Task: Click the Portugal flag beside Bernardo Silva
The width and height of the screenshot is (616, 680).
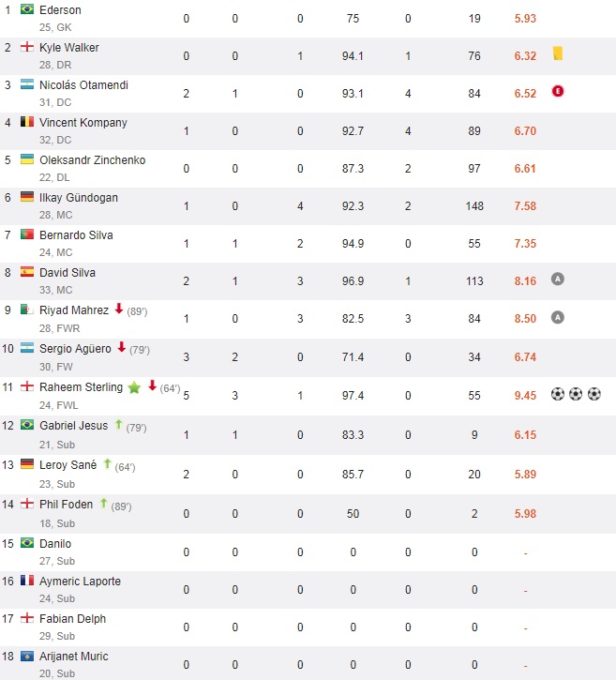Action: point(26,235)
